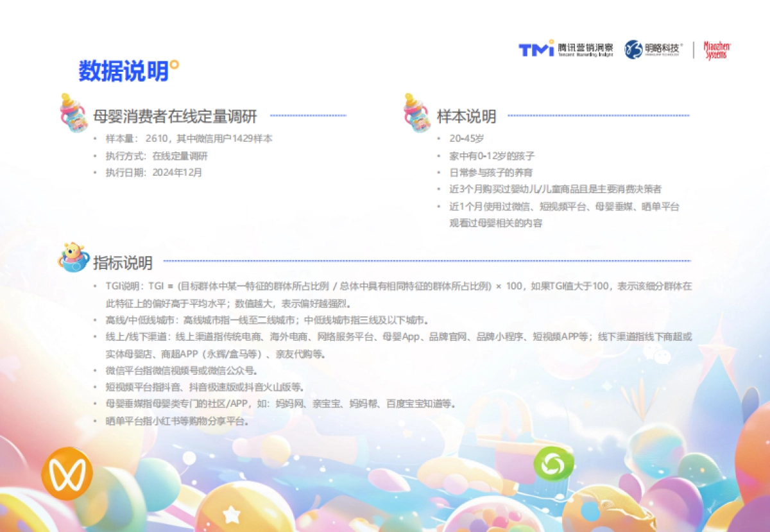This screenshot has width=770, height=532.
Task: Select the green circular logo near bottom right
Action: (x=553, y=463)
